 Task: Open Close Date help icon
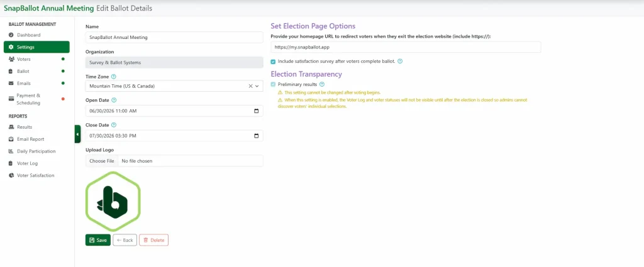[x=114, y=125]
